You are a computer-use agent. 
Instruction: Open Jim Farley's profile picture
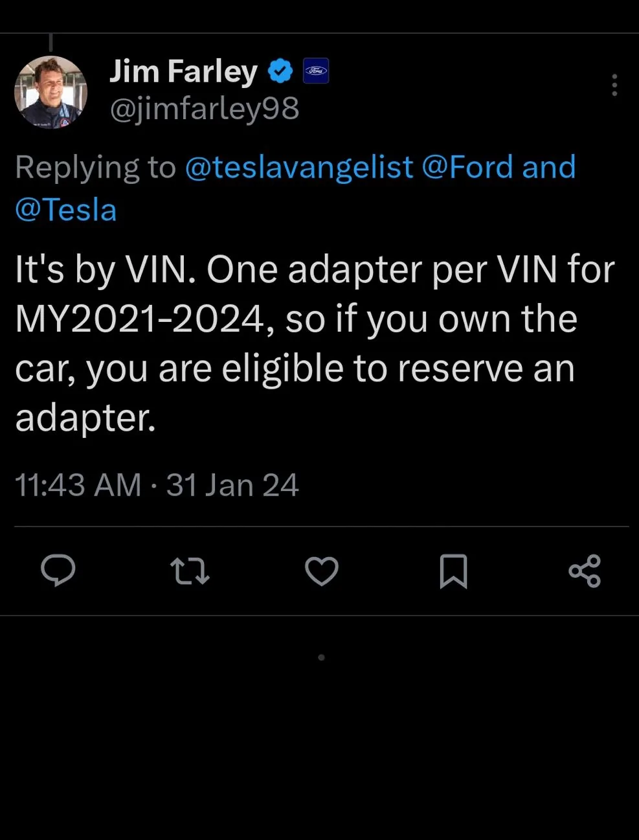point(50,93)
